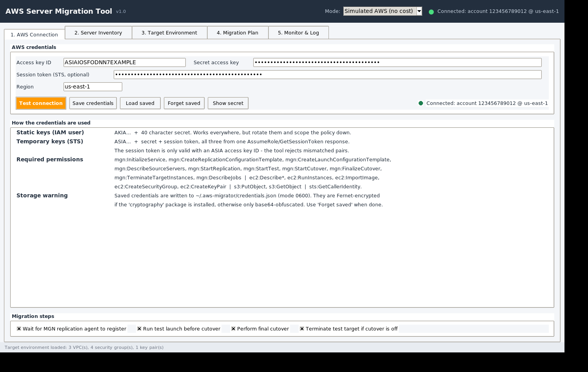588x372 pixels.
Task: Click the line mentioning 'sts:GetCallerIdentity'
Action: (238, 187)
